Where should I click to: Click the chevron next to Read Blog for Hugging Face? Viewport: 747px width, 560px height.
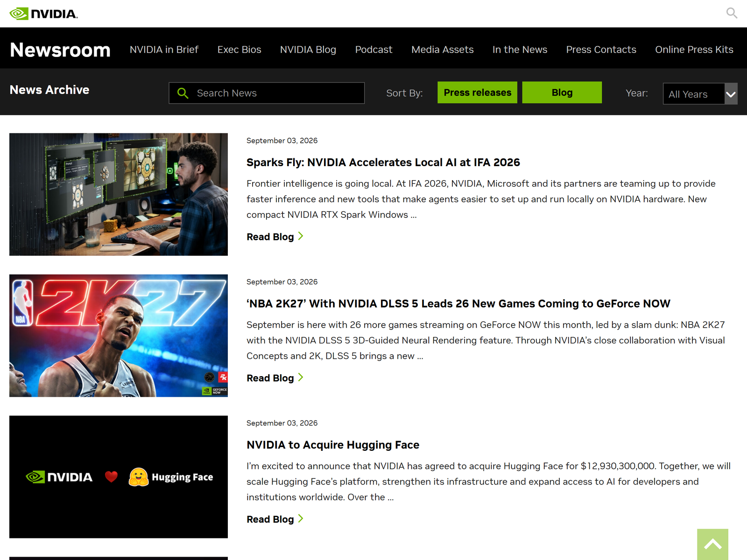[x=301, y=518]
